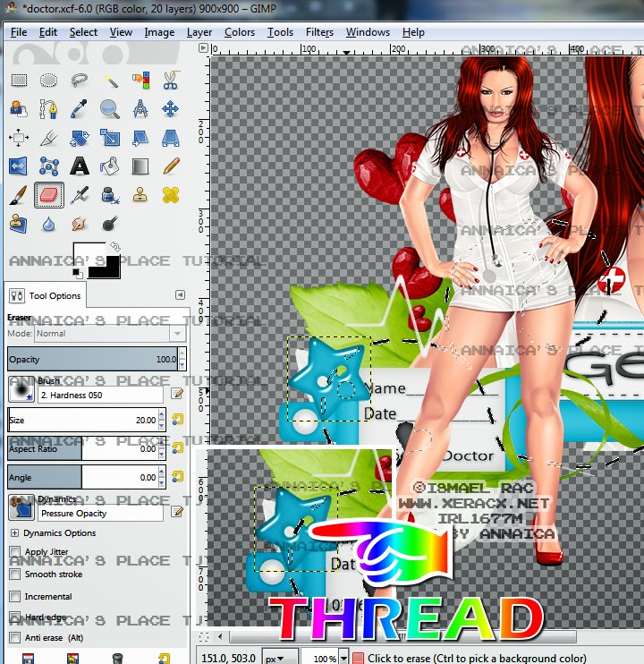
Task: Open the Colors menu
Action: pyautogui.click(x=240, y=32)
